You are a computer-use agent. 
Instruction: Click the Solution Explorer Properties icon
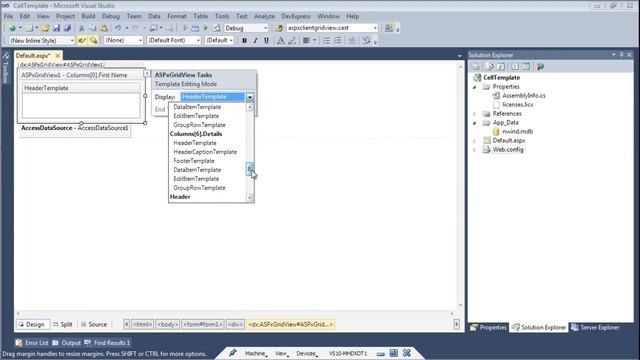point(476,67)
